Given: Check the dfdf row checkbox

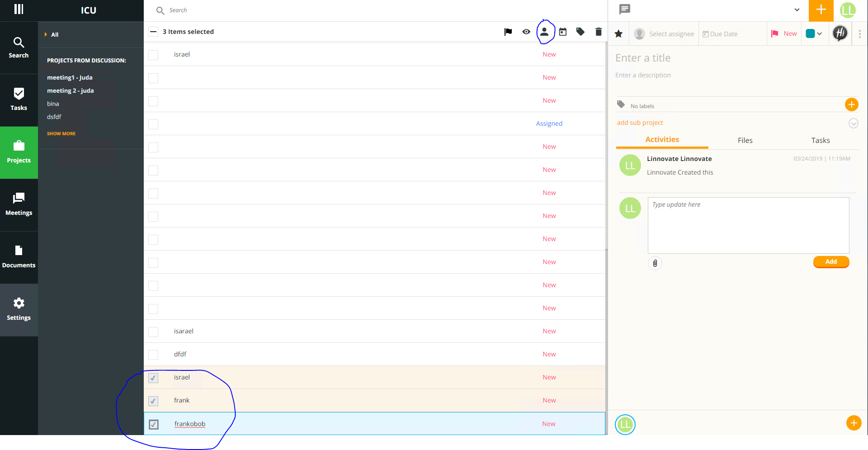Looking at the screenshot, I should tap(153, 355).
